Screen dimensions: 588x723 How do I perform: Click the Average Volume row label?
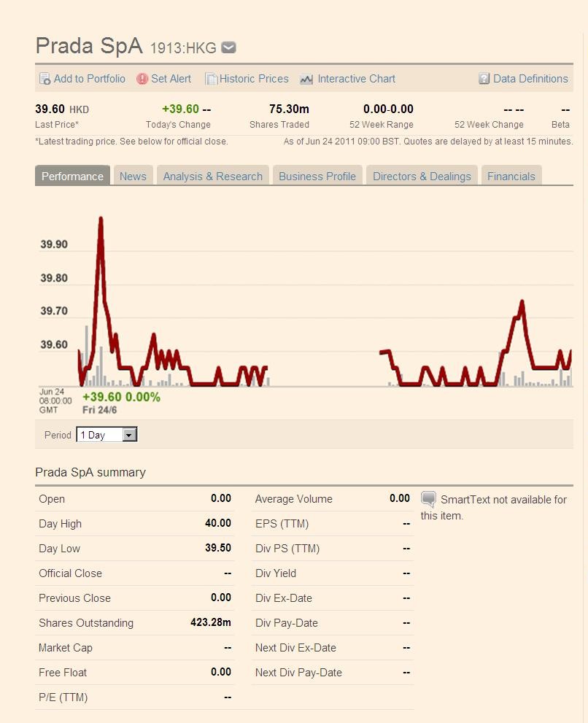coord(294,499)
